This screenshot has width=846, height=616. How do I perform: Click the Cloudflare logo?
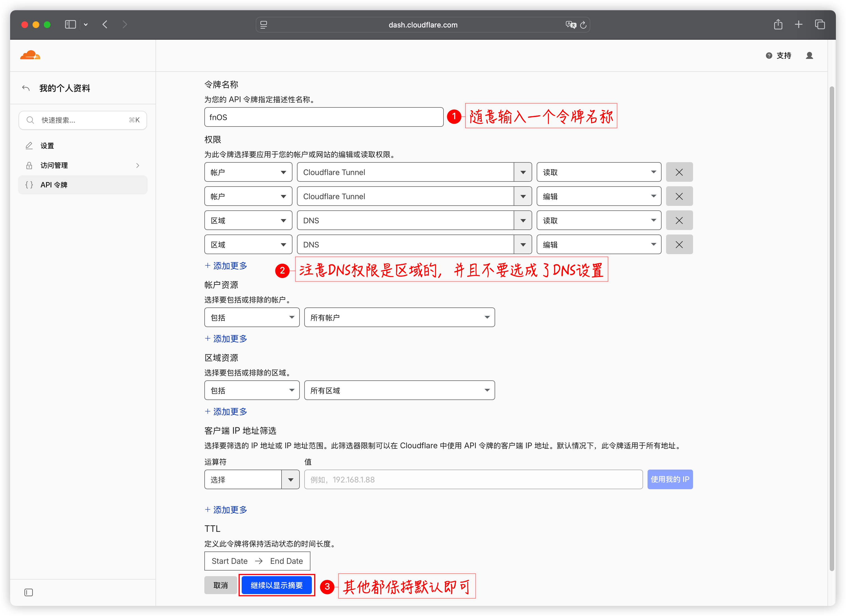pos(30,55)
